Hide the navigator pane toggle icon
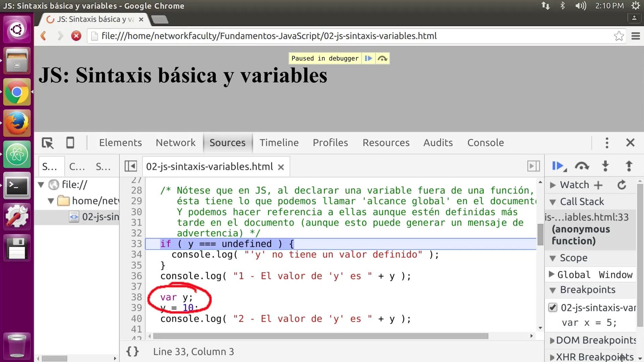 pyautogui.click(x=131, y=166)
